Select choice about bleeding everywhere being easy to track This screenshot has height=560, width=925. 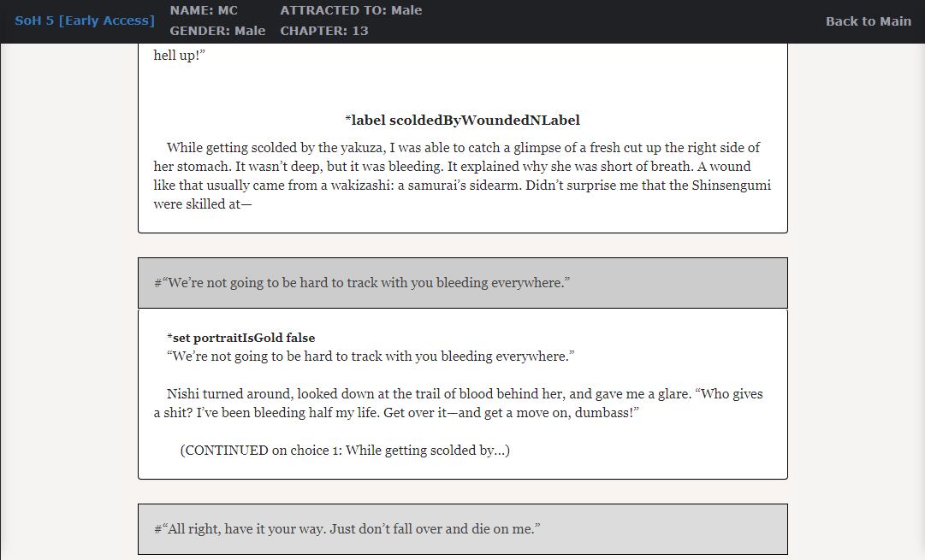point(462,283)
